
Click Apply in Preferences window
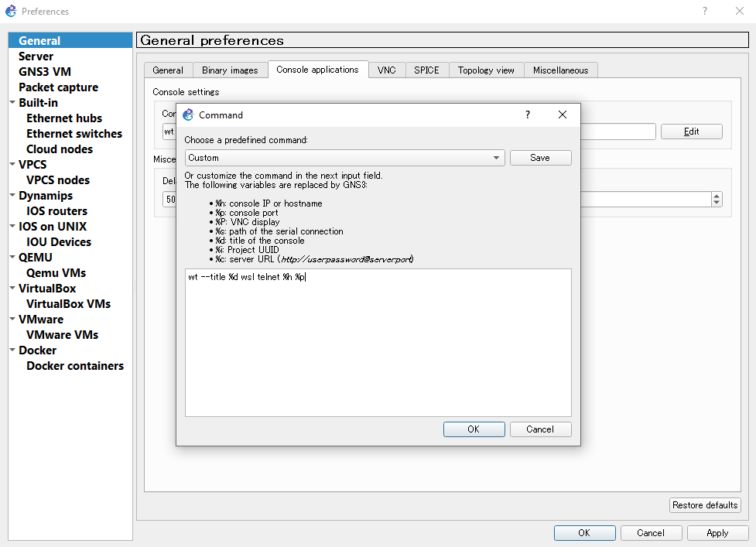pos(717,533)
